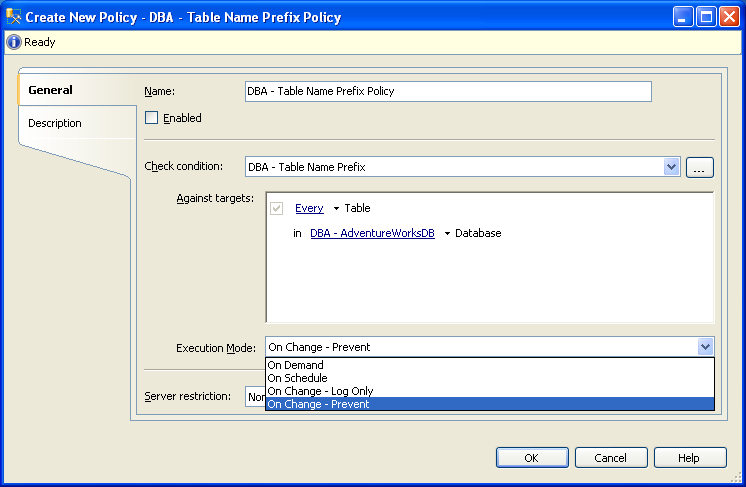The width and height of the screenshot is (746, 487).
Task: Toggle the Every Table target checkbox
Action: point(277,208)
